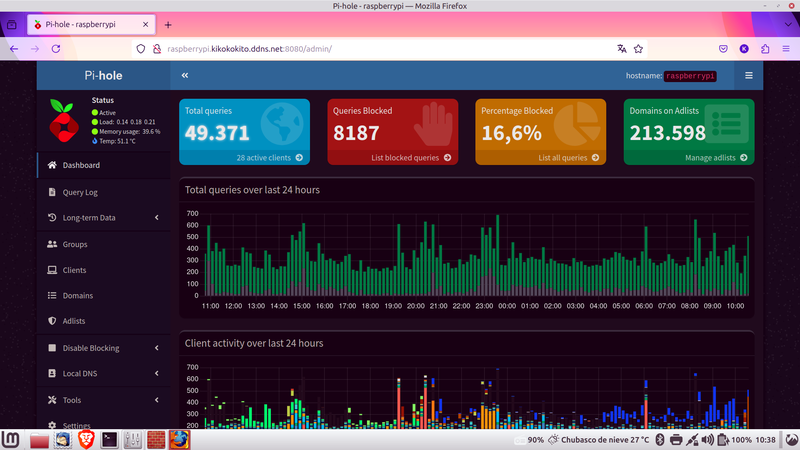Open the Adlists page
The height and width of the screenshot is (450, 800).
point(104,321)
